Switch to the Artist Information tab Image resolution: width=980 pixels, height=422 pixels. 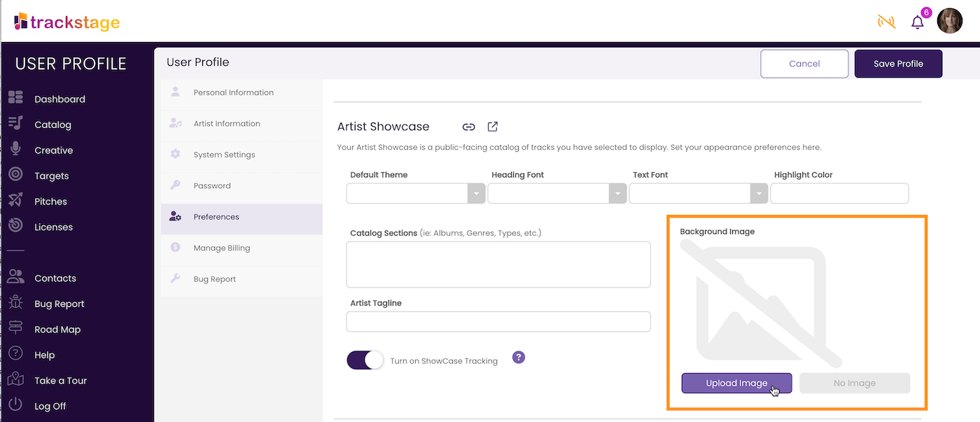[x=241, y=123]
